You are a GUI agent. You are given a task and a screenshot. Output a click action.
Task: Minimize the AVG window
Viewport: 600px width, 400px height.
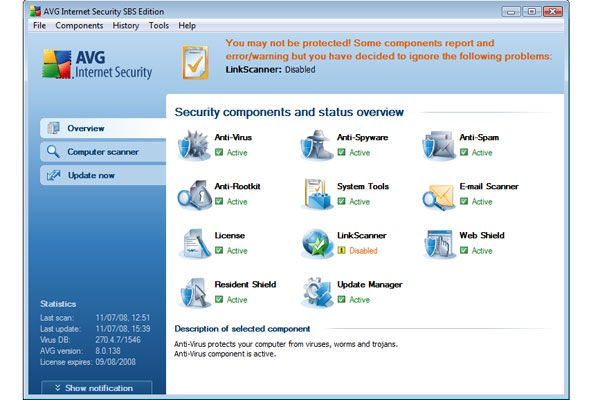click(x=511, y=12)
